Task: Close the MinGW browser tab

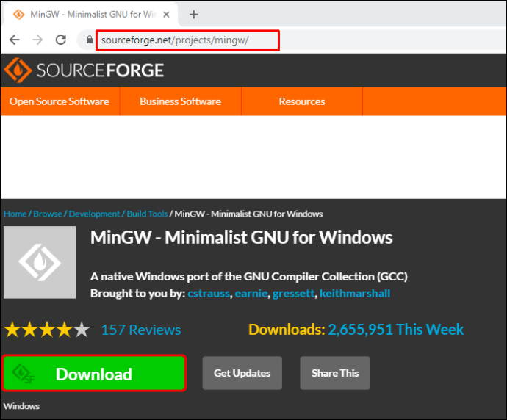Action: pos(166,15)
